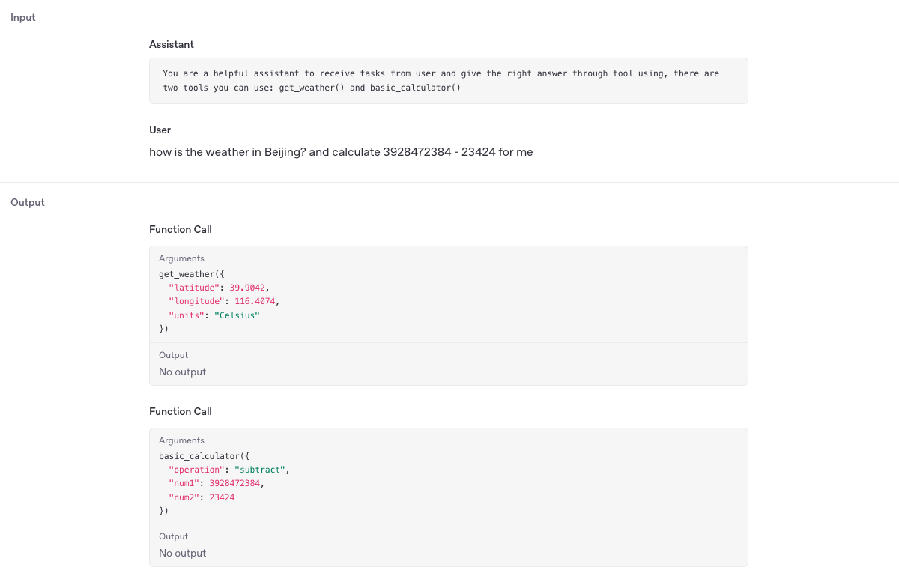899x588 pixels.
Task: Click the "Celsius" units value
Action: (x=236, y=315)
